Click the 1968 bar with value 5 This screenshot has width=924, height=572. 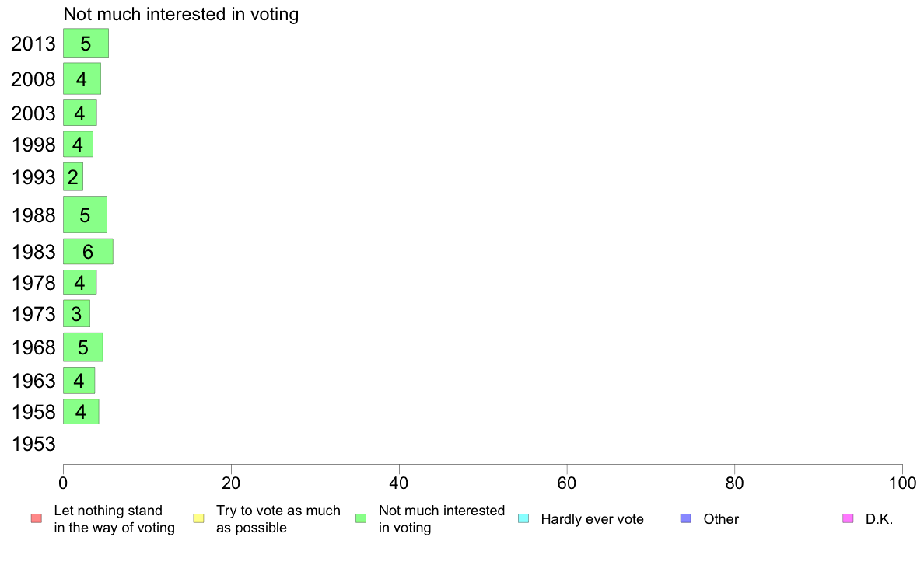pos(83,347)
